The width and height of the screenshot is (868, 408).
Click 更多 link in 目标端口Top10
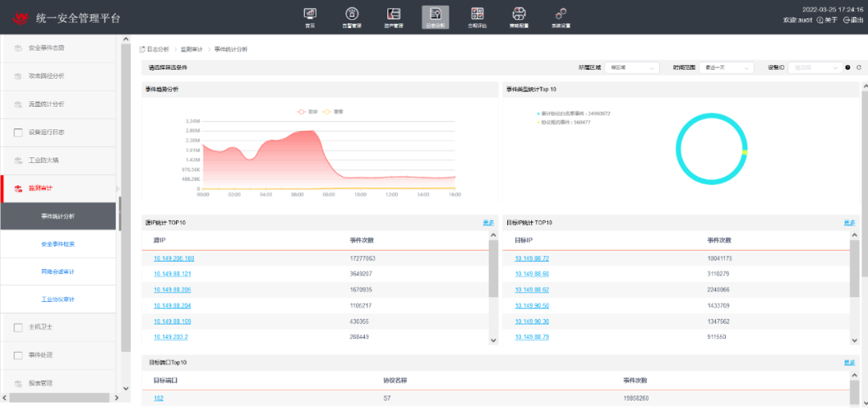click(x=850, y=363)
